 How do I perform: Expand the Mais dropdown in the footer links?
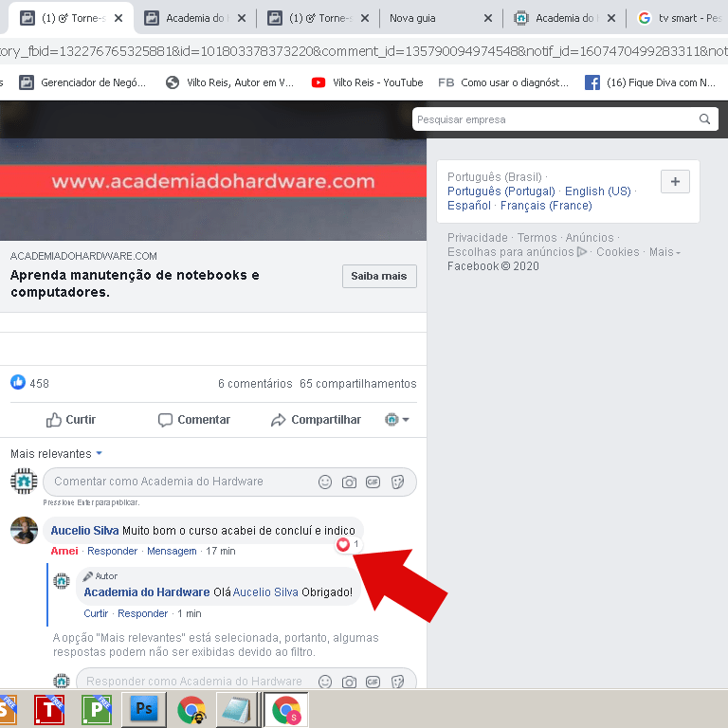[664, 252]
